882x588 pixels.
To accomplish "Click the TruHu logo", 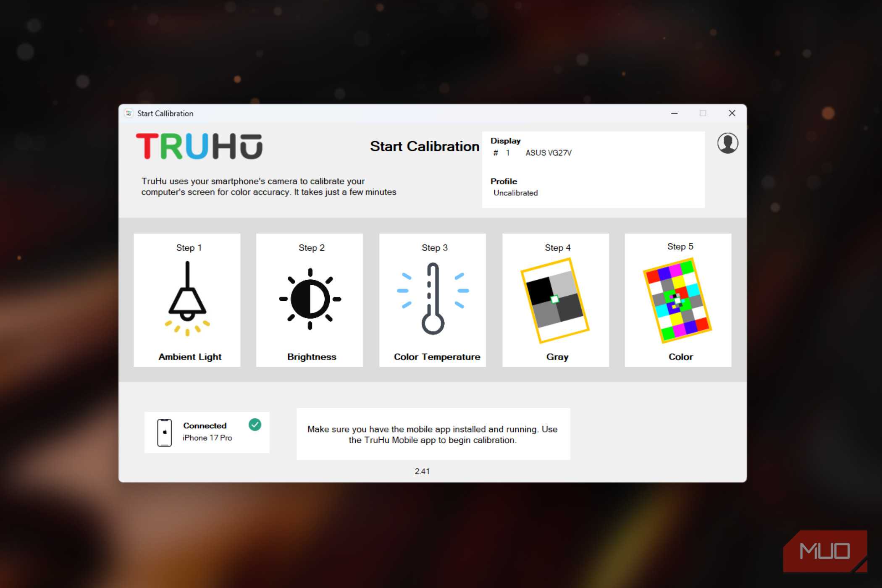I will pos(199,146).
